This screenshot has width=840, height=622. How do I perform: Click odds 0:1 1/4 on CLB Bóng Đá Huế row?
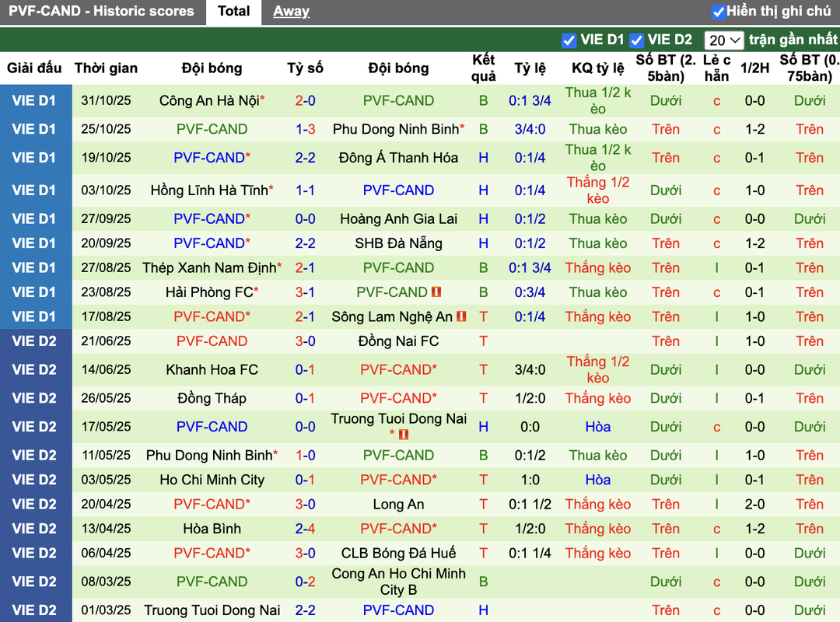tap(530, 553)
